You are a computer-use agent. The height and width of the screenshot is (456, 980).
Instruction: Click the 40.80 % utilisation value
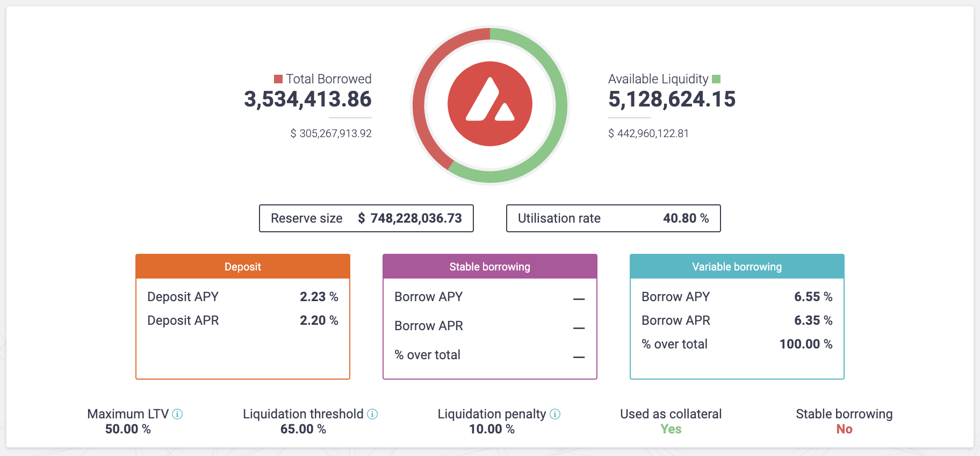pyautogui.click(x=686, y=218)
